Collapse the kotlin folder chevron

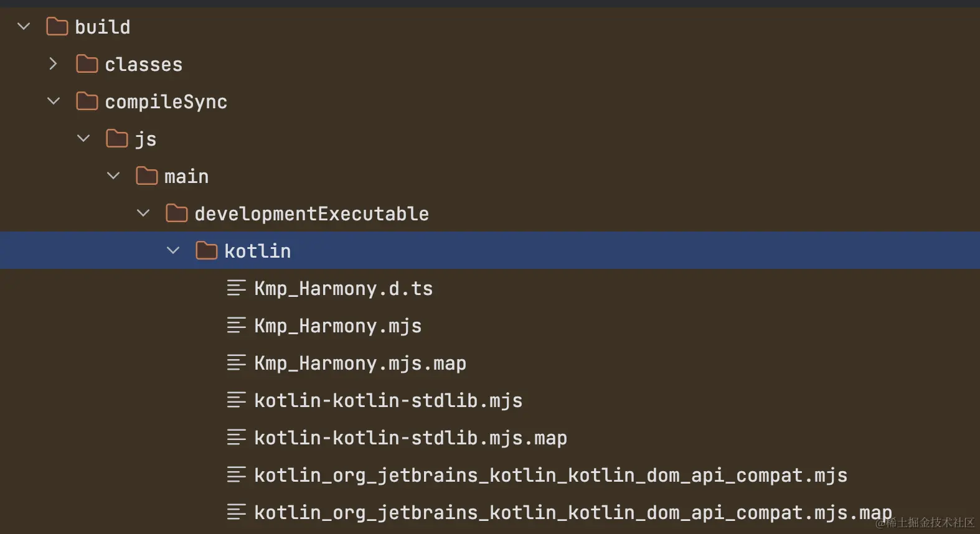tap(173, 251)
